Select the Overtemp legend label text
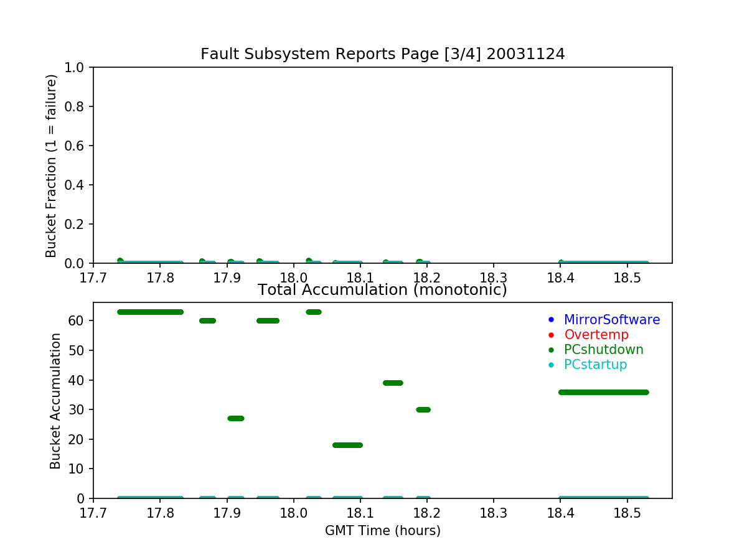 click(x=596, y=335)
